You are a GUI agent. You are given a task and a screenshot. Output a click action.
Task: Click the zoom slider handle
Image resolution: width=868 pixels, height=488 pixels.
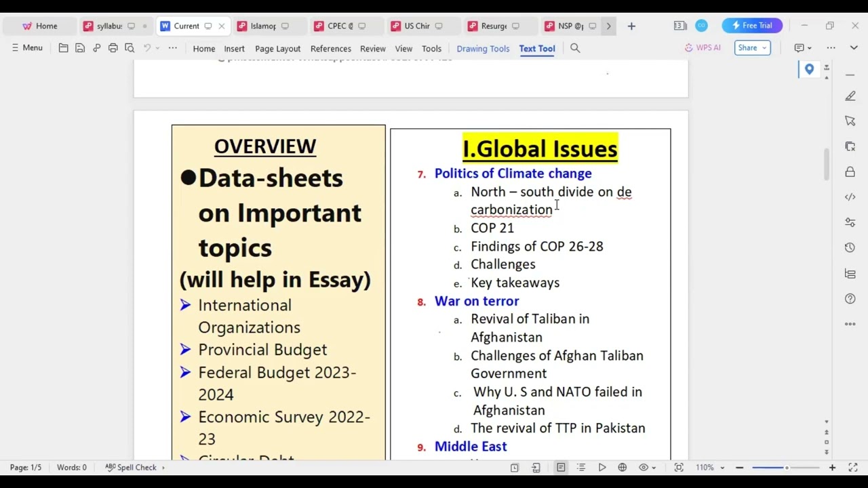(x=787, y=467)
